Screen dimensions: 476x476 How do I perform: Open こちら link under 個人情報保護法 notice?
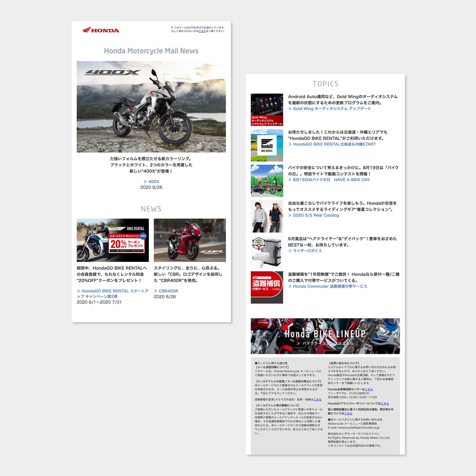click(348, 413)
